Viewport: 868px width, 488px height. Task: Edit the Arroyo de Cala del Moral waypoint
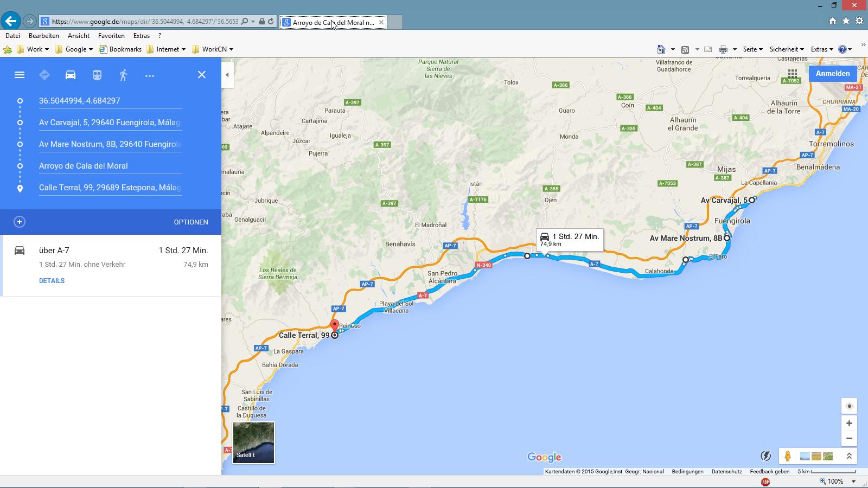coord(110,166)
